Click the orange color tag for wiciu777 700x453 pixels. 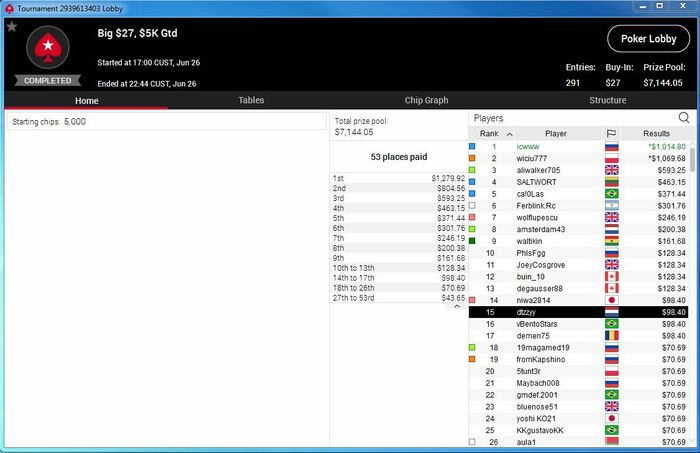(x=472, y=158)
